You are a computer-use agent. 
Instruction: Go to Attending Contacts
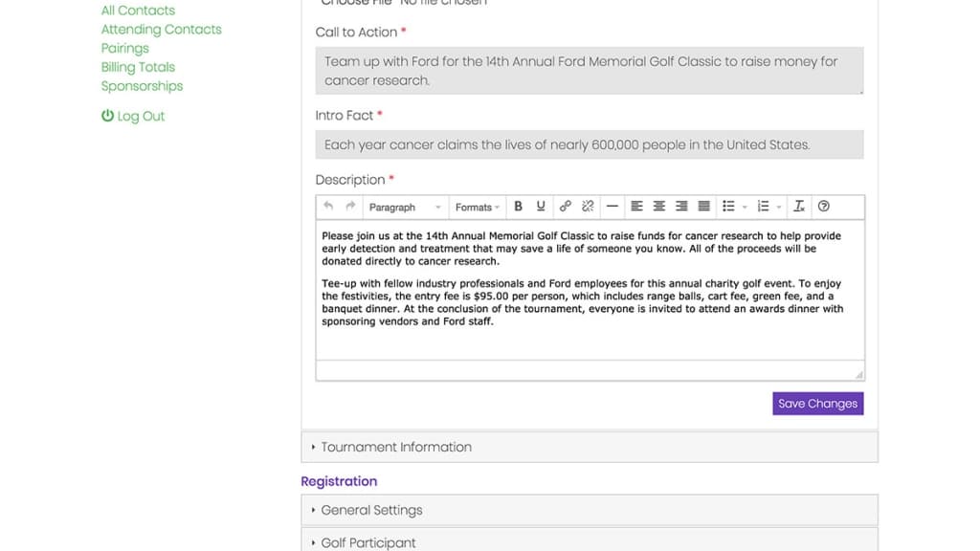click(x=161, y=30)
